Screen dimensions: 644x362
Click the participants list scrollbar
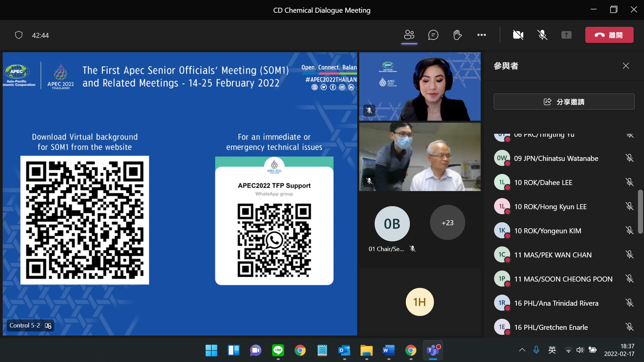pos(640,212)
